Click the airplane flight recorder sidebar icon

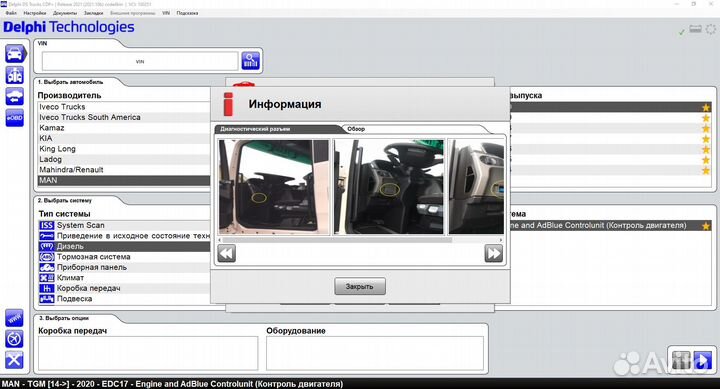(14, 339)
